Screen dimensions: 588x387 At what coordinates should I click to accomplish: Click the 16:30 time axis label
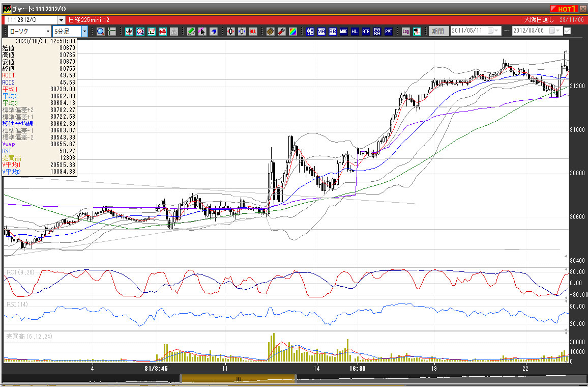(x=358, y=369)
